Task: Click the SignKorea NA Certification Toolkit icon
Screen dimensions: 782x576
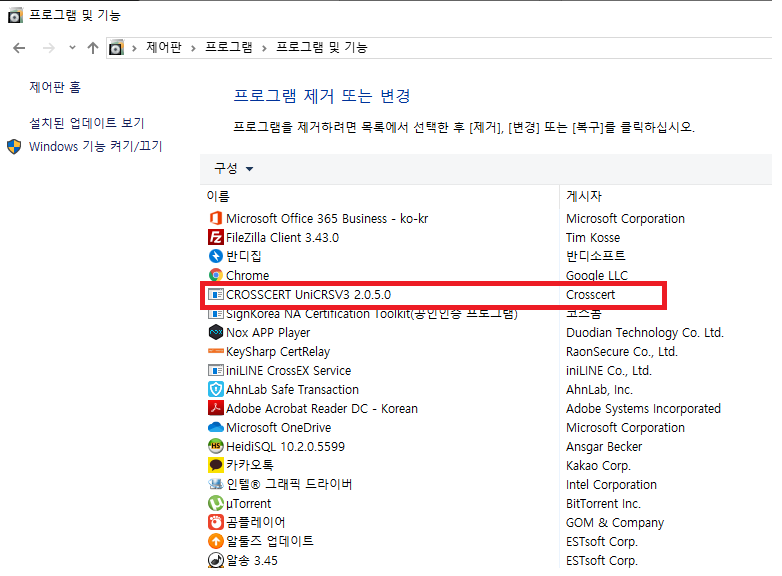Action: pos(215,314)
